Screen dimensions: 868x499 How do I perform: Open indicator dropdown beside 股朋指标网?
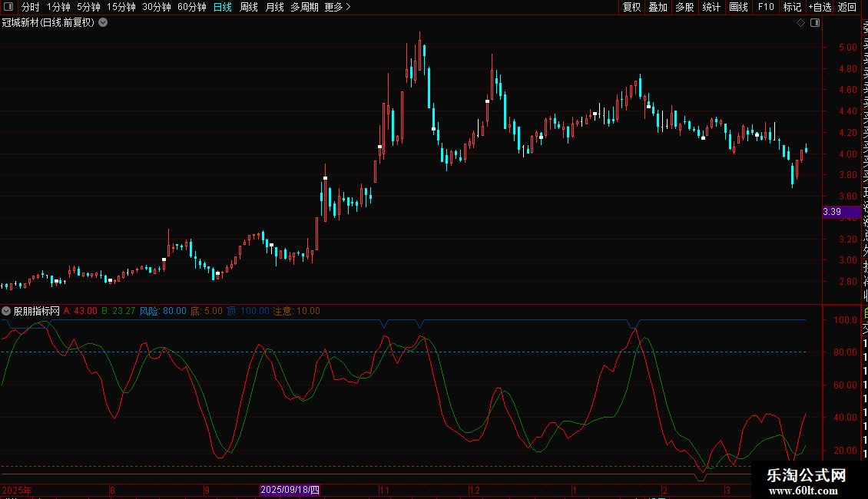(6, 311)
